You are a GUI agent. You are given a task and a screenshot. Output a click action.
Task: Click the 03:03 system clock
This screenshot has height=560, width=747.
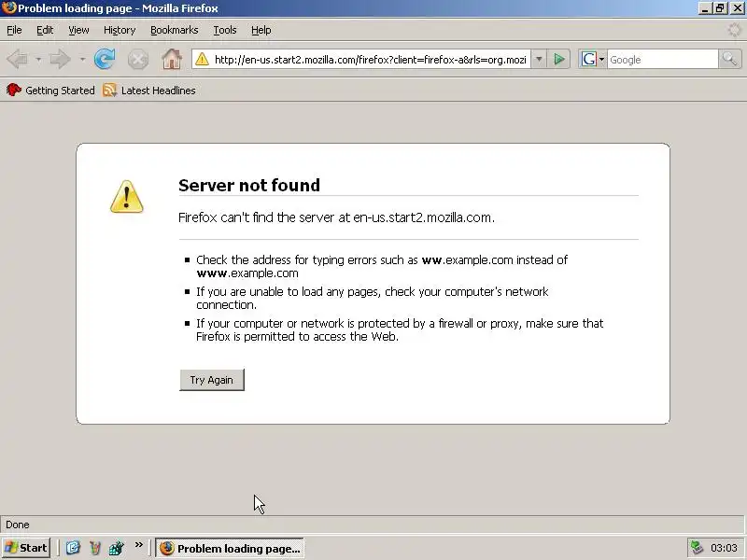click(x=724, y=548)
